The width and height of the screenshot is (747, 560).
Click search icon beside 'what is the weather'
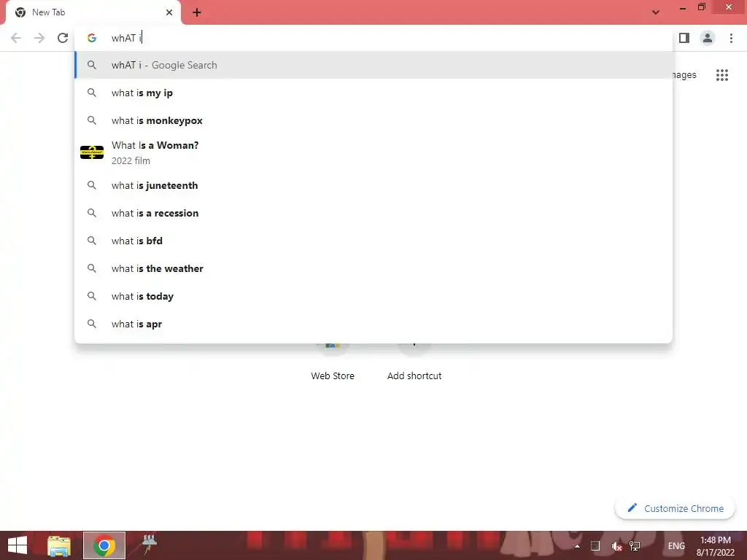[x=91, y=268]
